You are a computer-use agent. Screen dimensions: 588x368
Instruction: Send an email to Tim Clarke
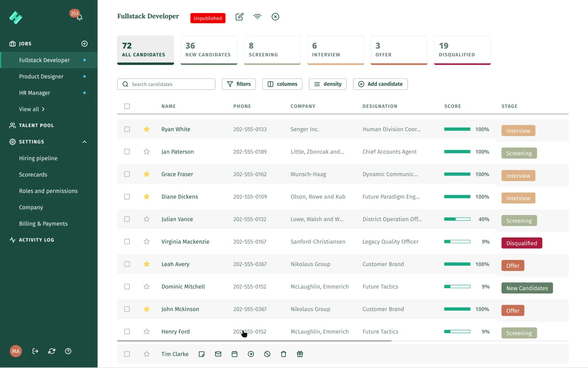tap(218, 354)
